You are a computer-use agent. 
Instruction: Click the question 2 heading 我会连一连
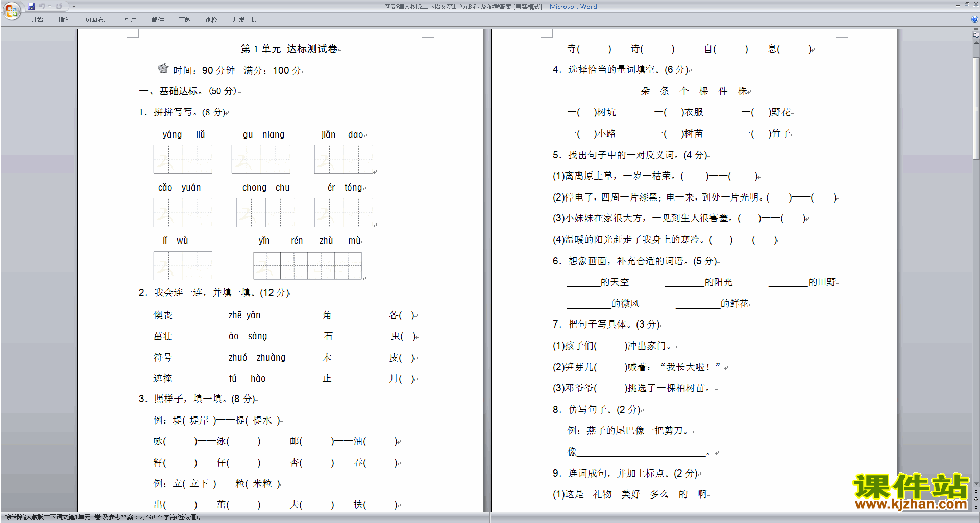click(214, 293)
